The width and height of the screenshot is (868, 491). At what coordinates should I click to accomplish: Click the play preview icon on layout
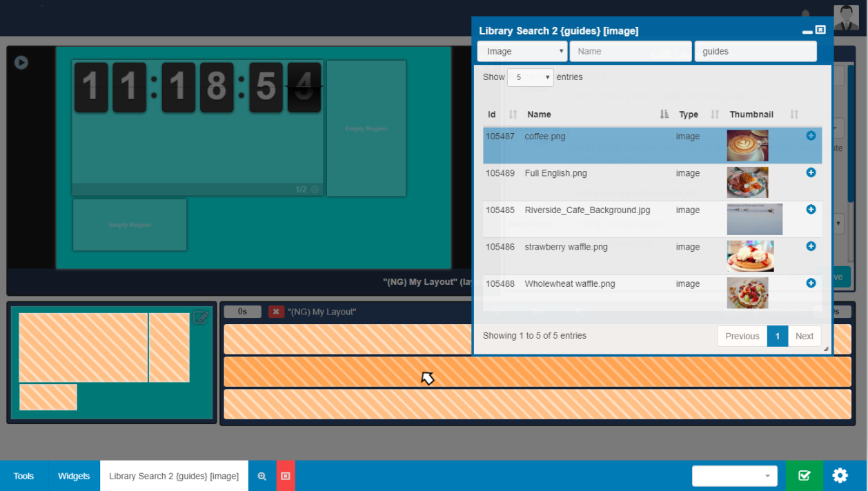[x=21, y=63]
